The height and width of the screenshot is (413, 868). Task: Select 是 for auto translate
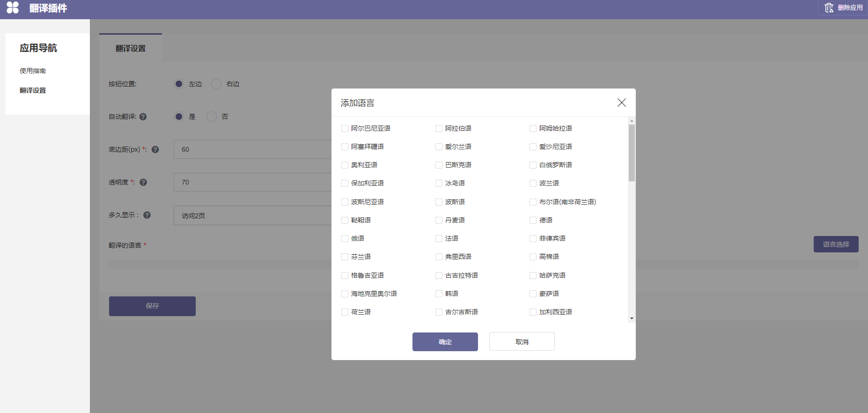click(x=179, y=117)
